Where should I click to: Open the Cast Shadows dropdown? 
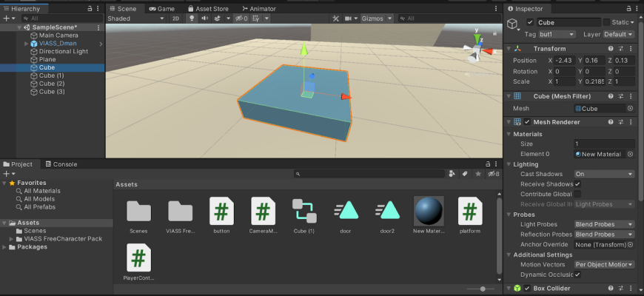tap(604, 174)
